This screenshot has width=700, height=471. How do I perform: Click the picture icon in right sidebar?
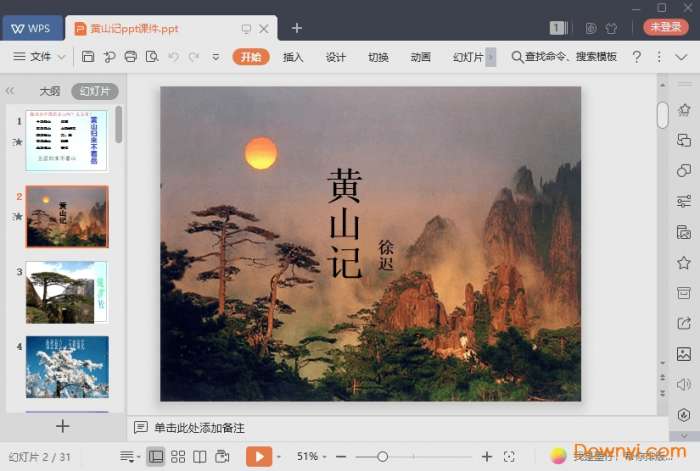pos(684,353)
